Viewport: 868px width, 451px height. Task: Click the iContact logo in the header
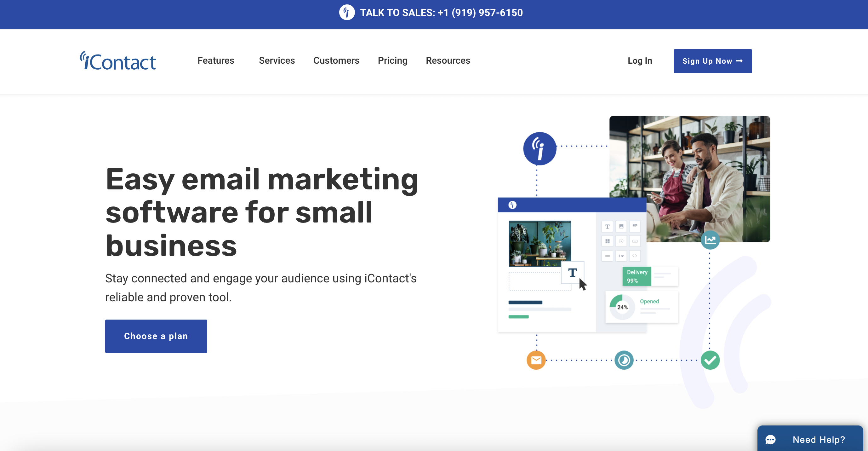click(117, 61)
